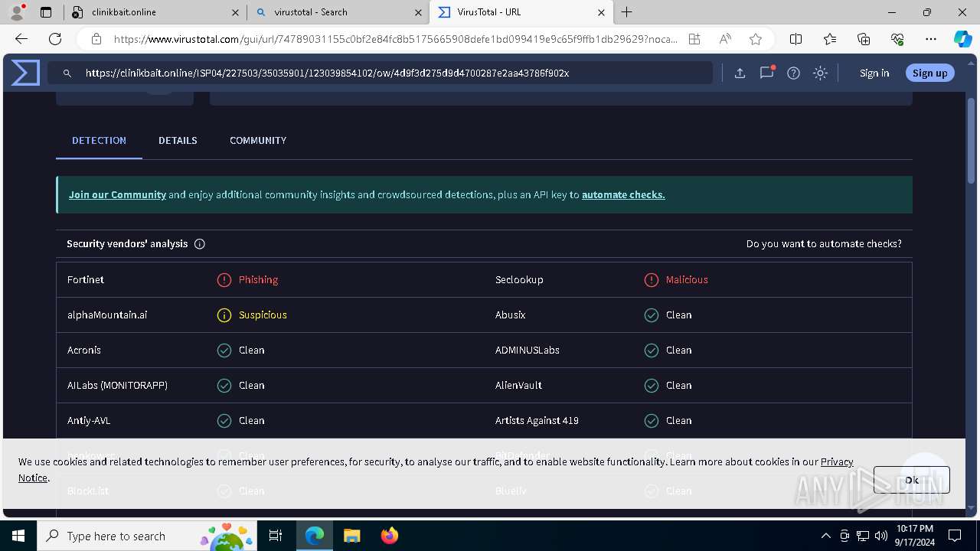This screenshot has height=551, width=980.
Task: Show hidden system tray icons
Action: 825,536
